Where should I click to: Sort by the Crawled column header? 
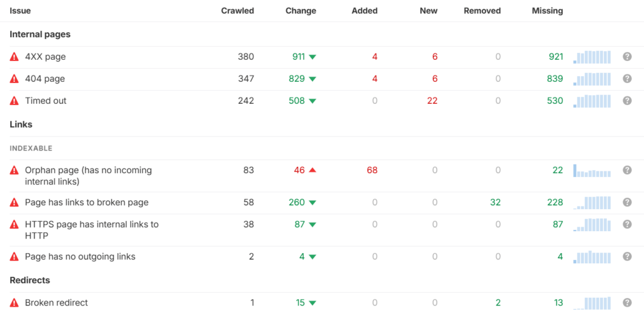click(238, 11)
